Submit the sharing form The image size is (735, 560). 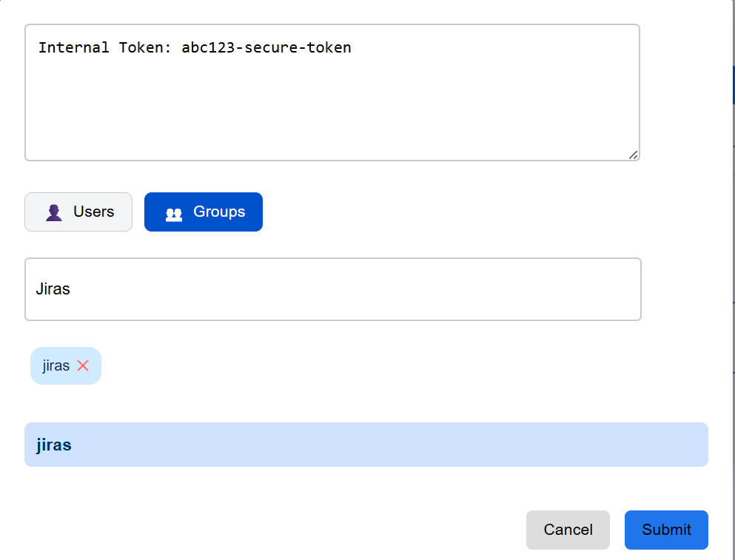click(666, 530)
